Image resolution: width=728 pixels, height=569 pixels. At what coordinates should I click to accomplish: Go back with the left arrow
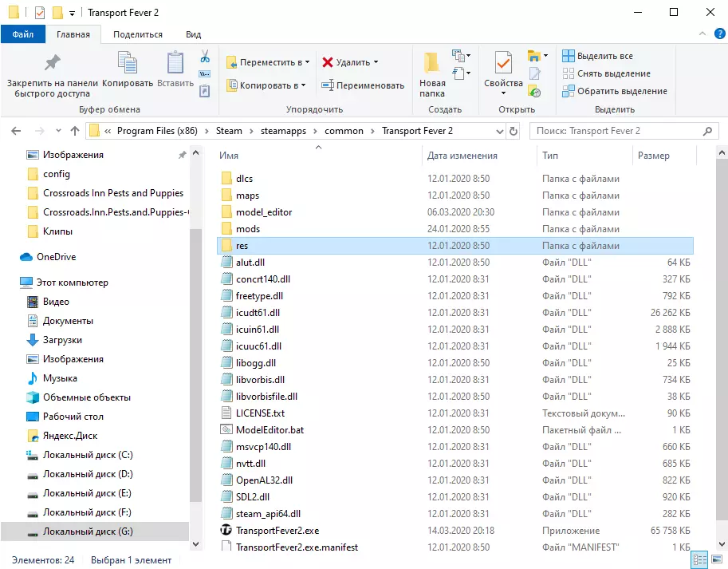coord(16,131)
